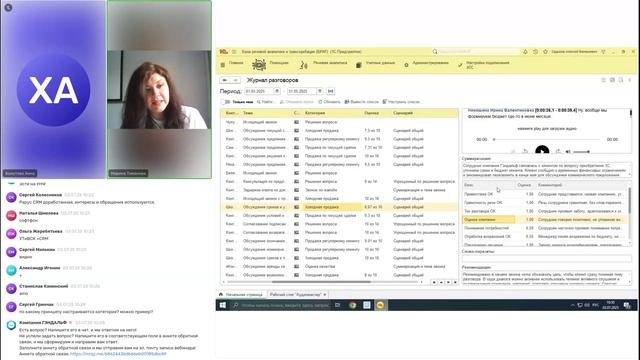640x360 pixels.
Task: Select the Понимание потребностей block row
Action: [545, 228]
